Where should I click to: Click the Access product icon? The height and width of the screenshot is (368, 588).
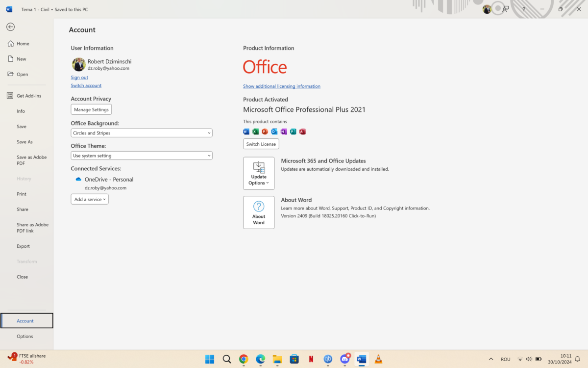click(302, 131)
